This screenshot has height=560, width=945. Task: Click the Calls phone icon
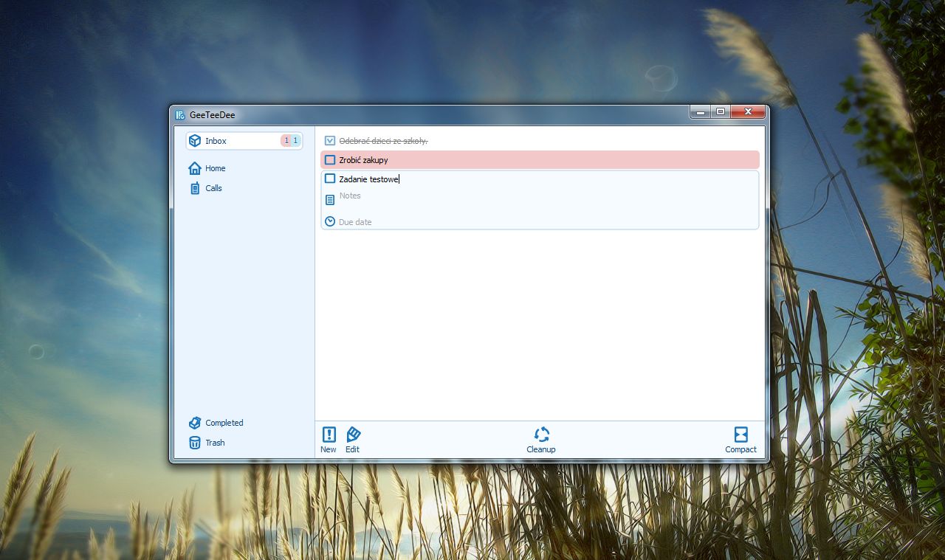195,188
